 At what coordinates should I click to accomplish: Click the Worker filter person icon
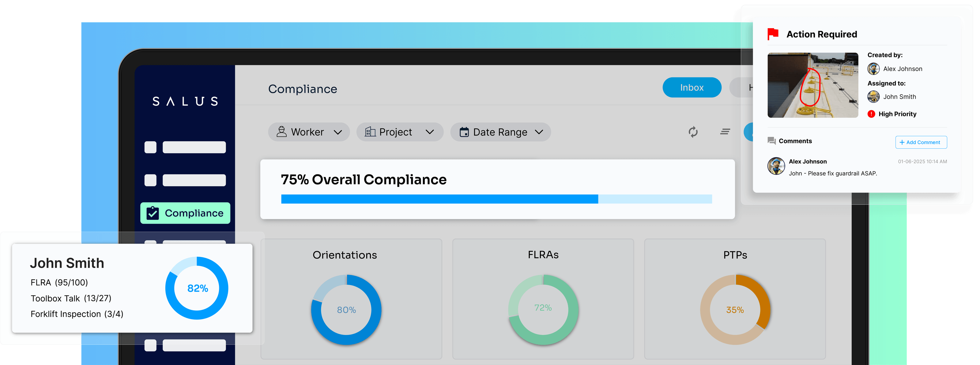click(281, 132)
